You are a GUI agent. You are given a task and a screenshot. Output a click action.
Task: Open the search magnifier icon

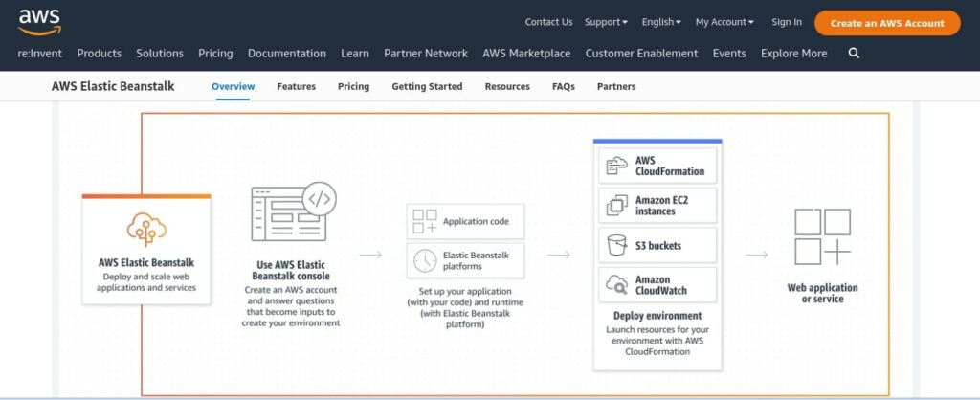click(x=854, y=54)
